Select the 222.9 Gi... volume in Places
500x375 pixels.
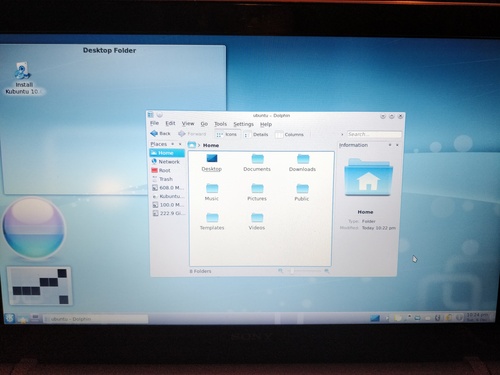[169, 213]
